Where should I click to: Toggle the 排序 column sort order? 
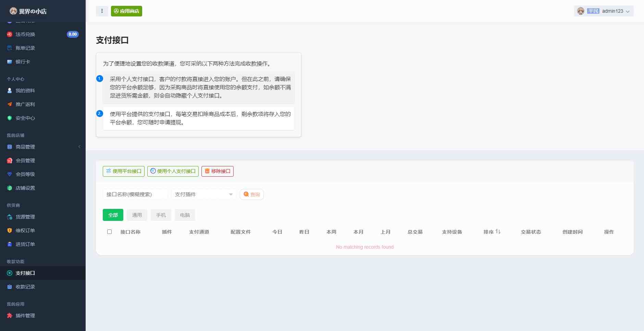pos(491,232)
